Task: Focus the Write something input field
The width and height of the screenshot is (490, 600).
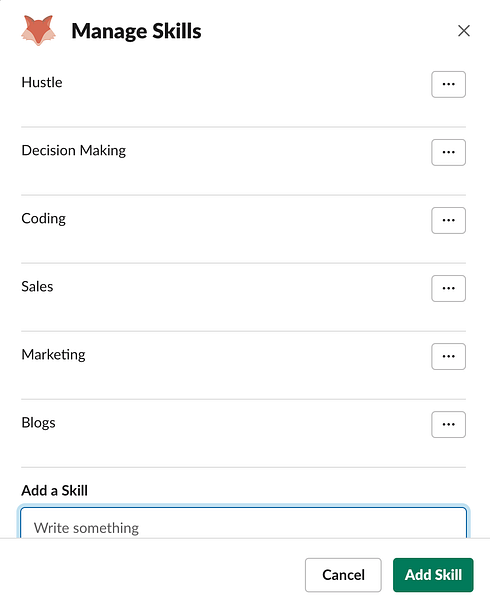Action: 243,523
